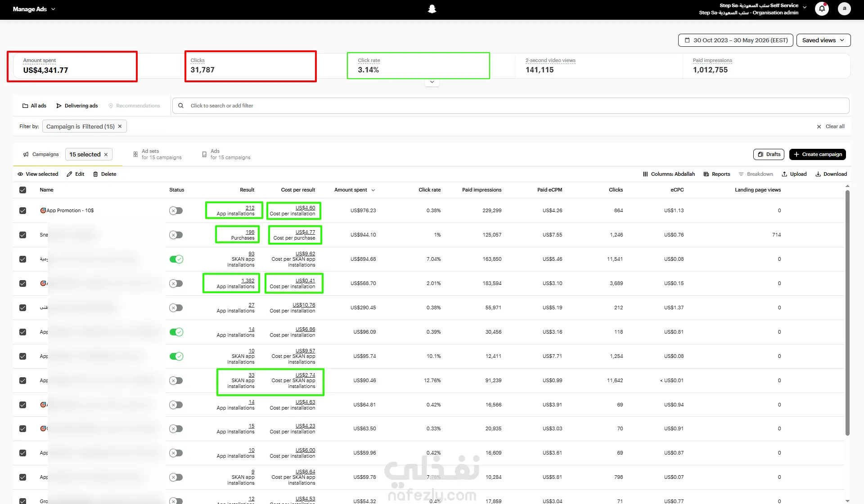Switch to the All ads tab
Image resolution: width=864 pixels, height=504 pixels.
click(x=34, y=106)
